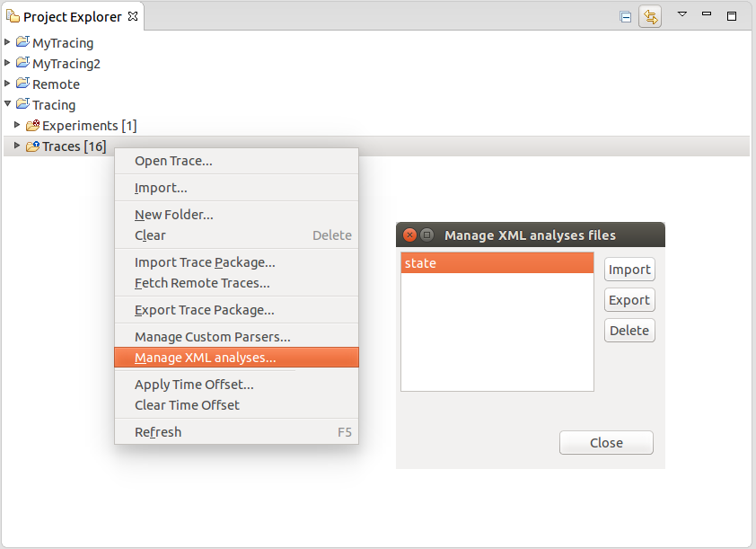Choose Open Trace... from context menu
The height and width of the screenshot is (549, 756).
[173, 161]
